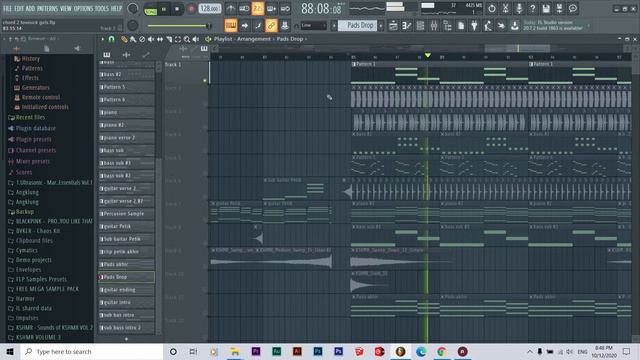The width and height of the screenshot is (640, 360).
Task: Toggle the loop recording button
Action: tap(285, 8)
